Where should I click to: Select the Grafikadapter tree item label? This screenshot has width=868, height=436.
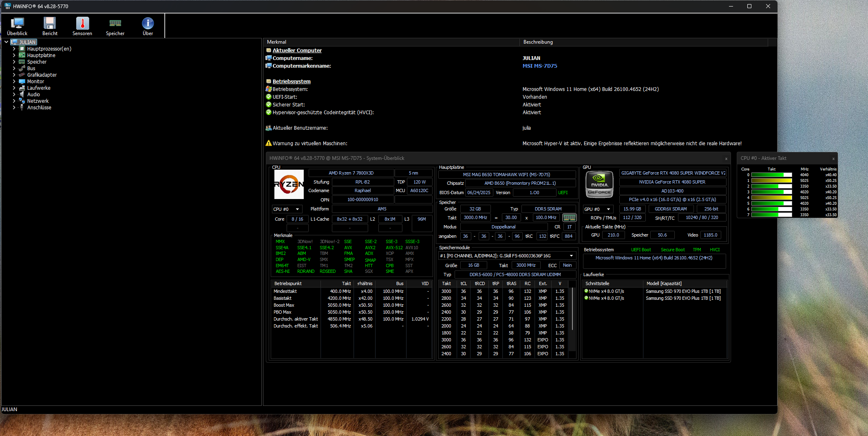(42, 75)
